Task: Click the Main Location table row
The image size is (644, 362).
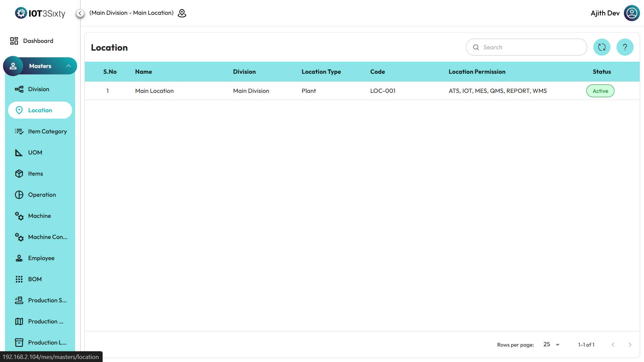Action: coord(154,91)
